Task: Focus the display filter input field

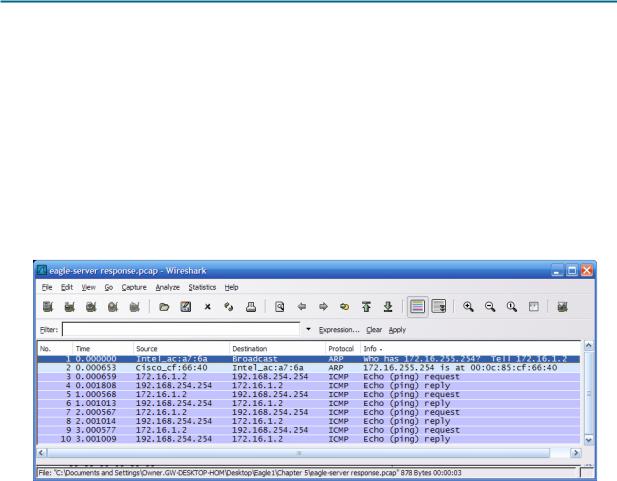Action: 181,329
